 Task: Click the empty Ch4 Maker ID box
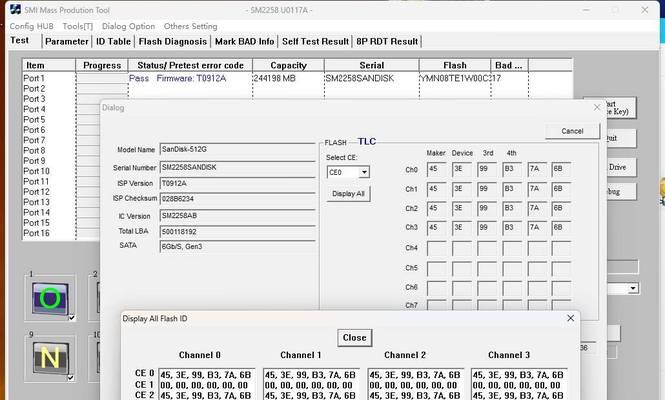coord(436,248)
